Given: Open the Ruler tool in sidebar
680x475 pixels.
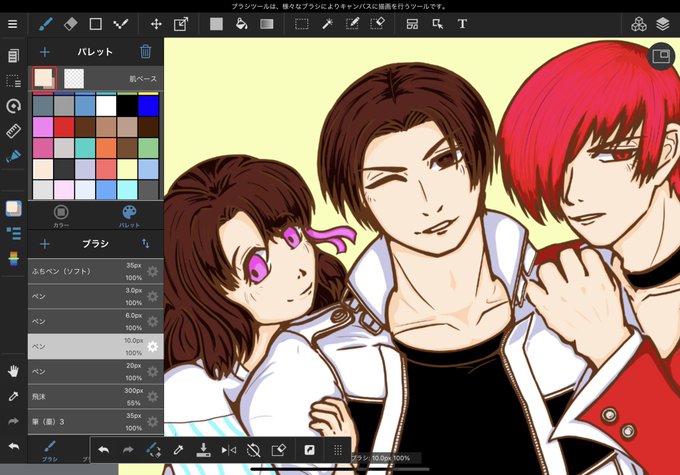Looking at the screenshot, I should point(13,131).
